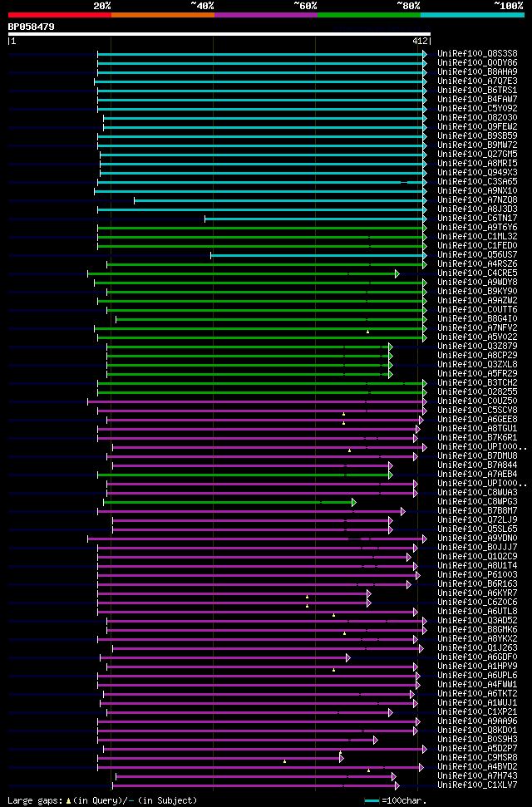The width and height of the screenshot is (532, 807).
Task: Click the Large gaps legend text
Action: click(x=34, y=801)
